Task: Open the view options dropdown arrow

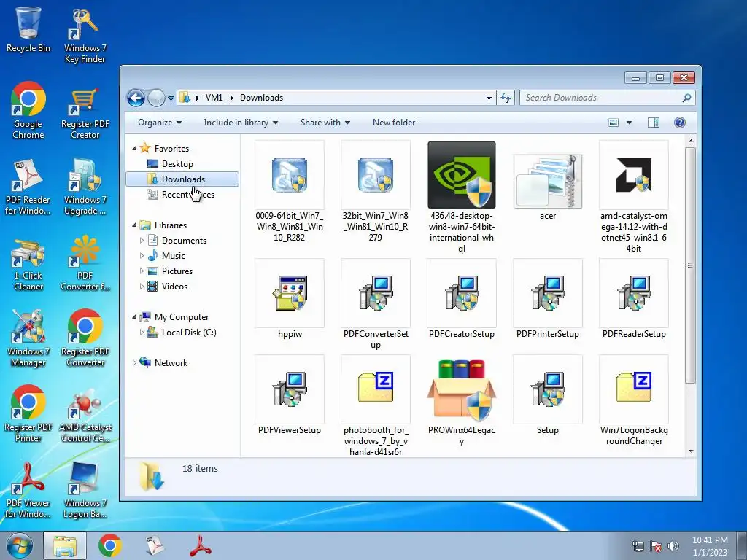Action: [629, 122]
